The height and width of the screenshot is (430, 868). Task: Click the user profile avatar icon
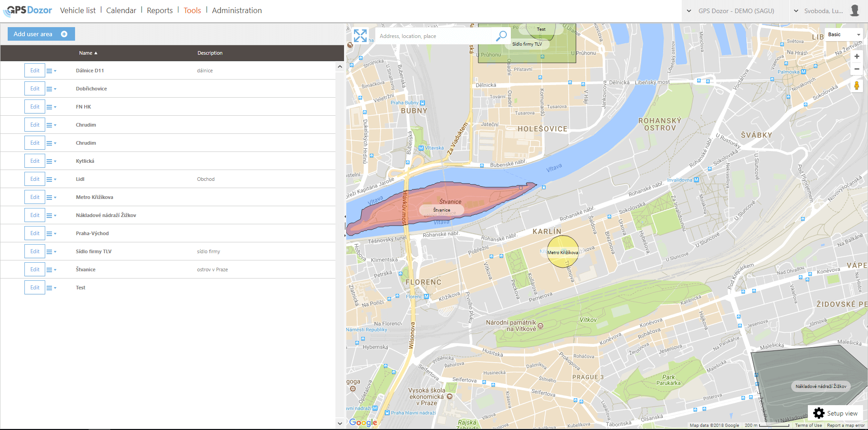coord(854,11)
